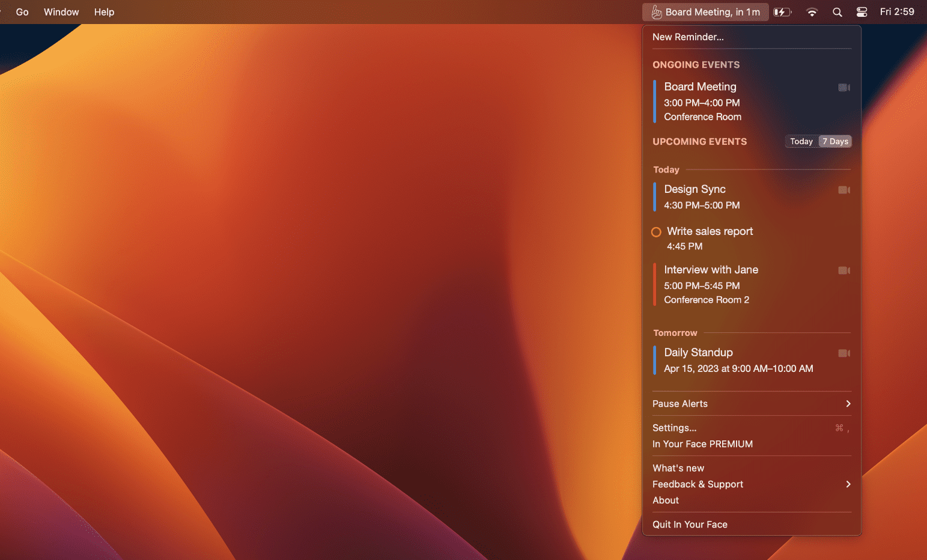Expand the Feedback & Support submenu
This screenshot has width=927, height=560.
coord(751,484)
